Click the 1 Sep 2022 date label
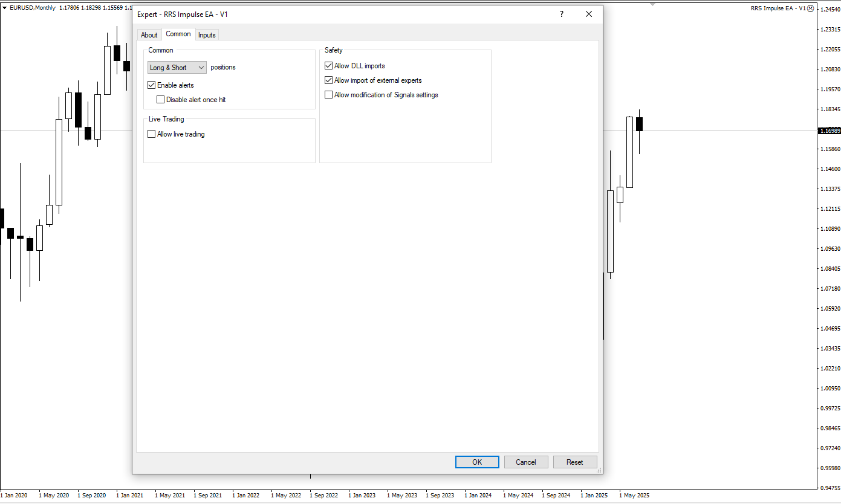This screenshot has width=841, height=504. pos(323,496)
